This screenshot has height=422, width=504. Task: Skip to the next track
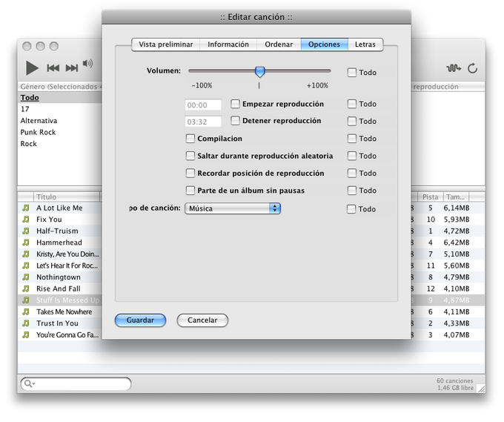pyautogui.click(x=72, y=68)
